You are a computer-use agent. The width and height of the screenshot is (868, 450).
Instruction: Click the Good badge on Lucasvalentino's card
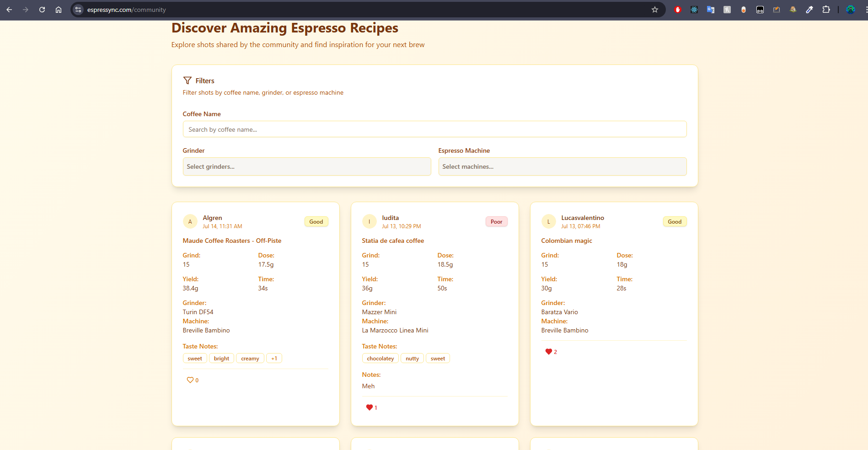click(675, 222)
